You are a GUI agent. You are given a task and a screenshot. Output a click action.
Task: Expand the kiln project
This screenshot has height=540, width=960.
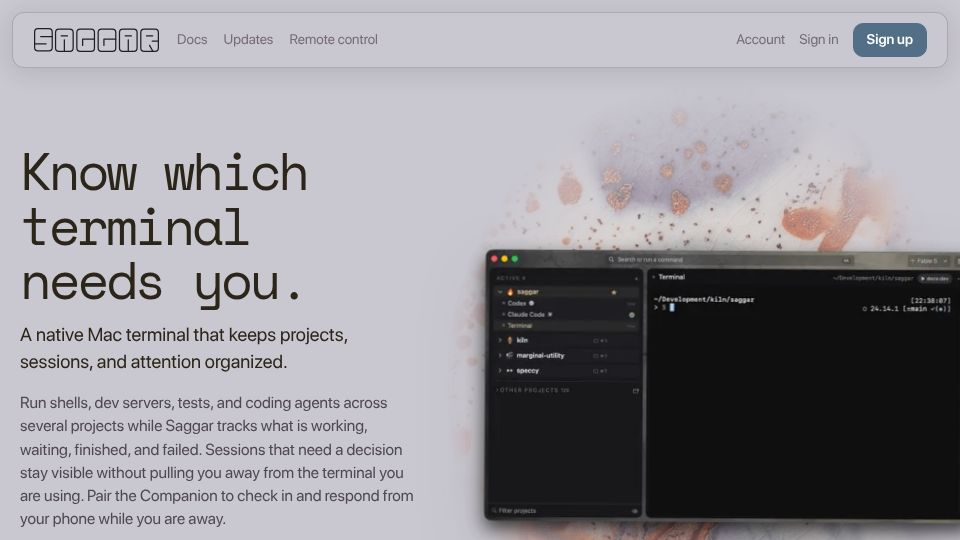[500, 340]
